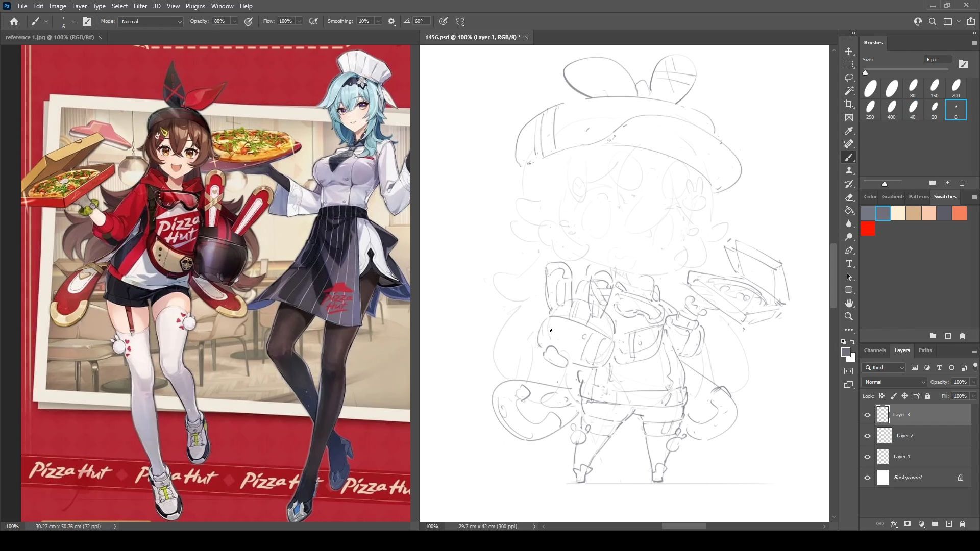
Task: Switch to the Channels tab
Action: pos(874,350)
